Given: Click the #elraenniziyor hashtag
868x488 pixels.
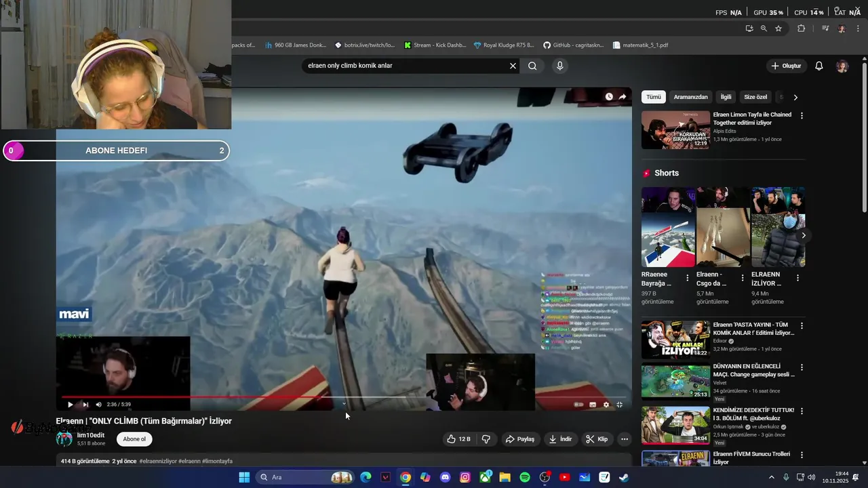Looking at the screenshot, I should [x=158, y=461].
